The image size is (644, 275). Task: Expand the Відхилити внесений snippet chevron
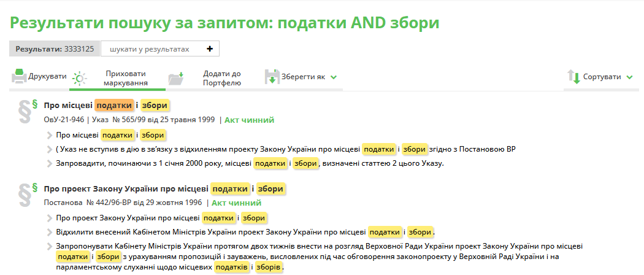(x=50, y=232)
